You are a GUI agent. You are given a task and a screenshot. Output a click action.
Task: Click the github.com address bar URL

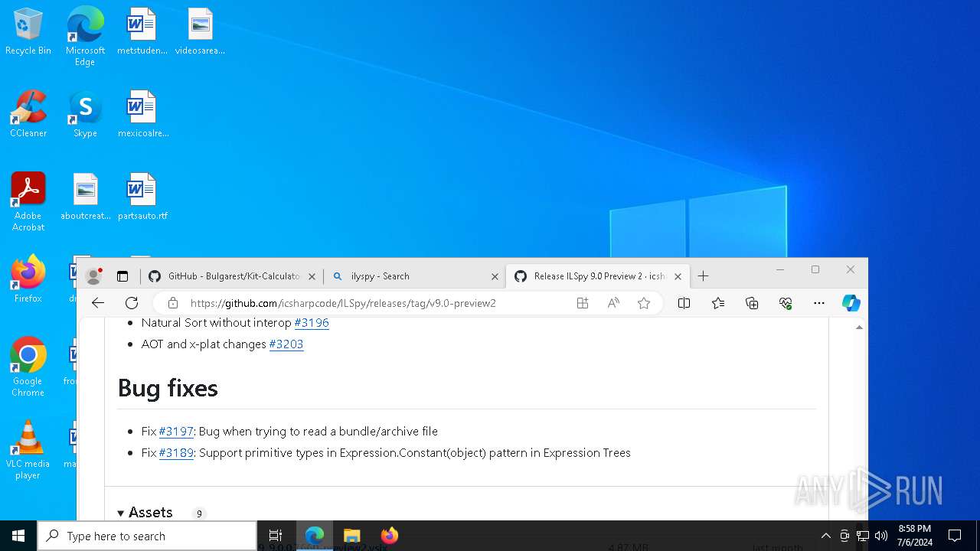[343, 303]
